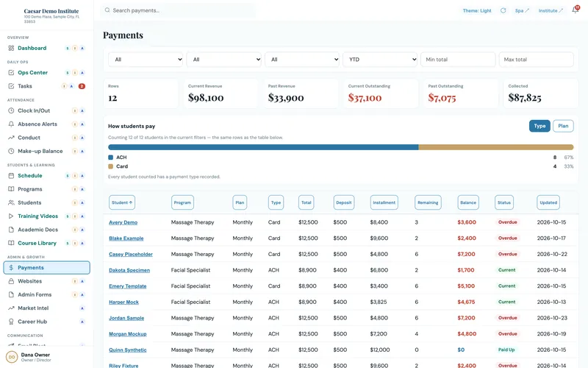Click the tan Card legend swatch
The height and width of the screenshot is (368, 588).
(x=111, y=167)
